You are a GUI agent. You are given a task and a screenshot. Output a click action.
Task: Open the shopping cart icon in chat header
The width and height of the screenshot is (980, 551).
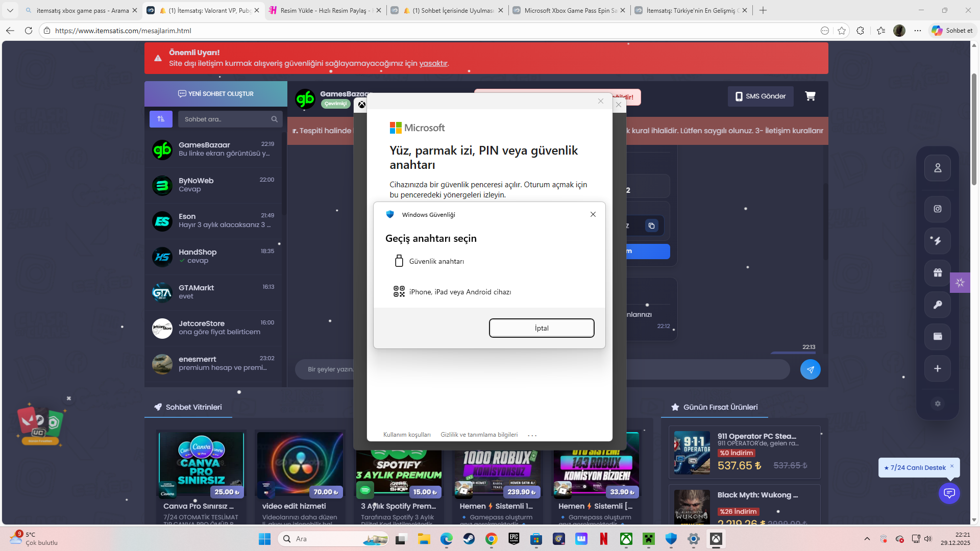pos(810,96)
